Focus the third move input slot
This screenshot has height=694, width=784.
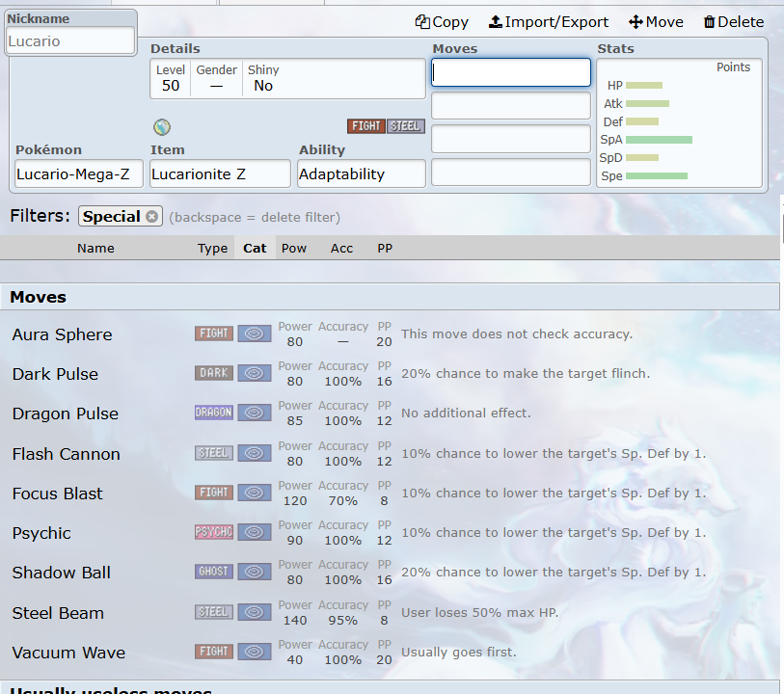(511, 139)
